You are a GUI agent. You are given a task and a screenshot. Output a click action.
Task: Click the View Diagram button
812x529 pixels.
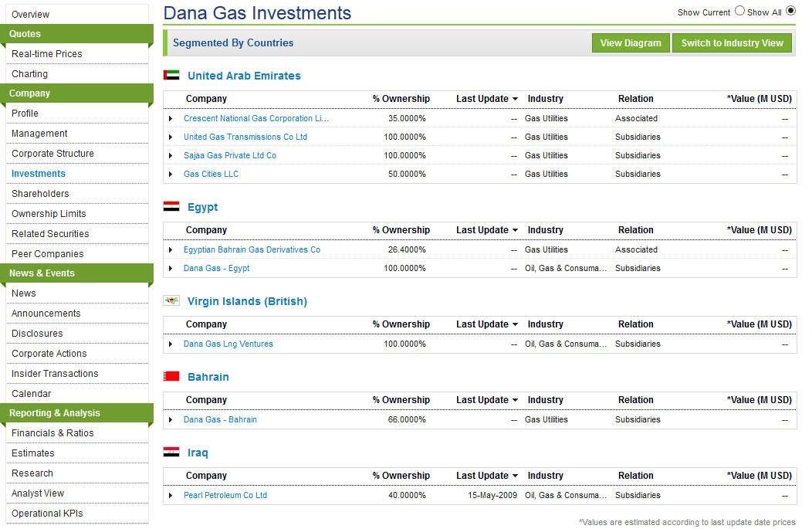(x=631, y=43)
